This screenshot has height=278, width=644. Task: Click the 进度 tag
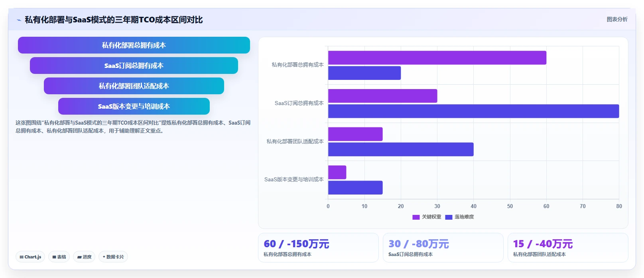point(84,257)
